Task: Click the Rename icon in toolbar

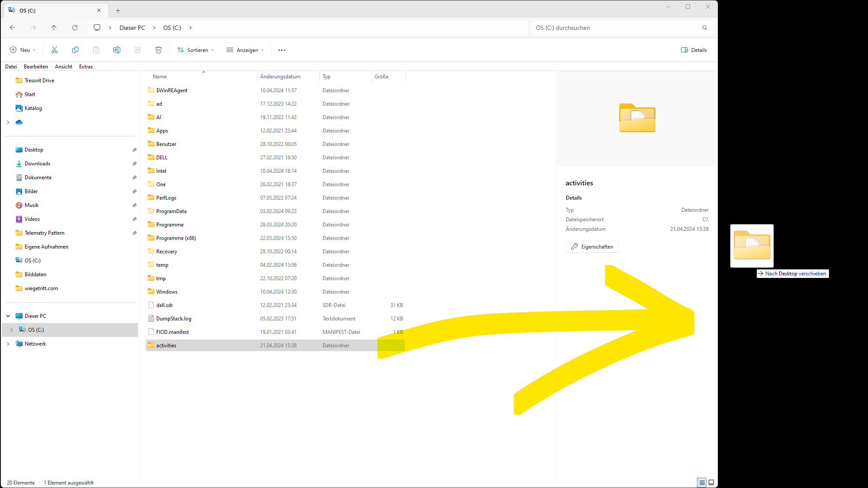Action: tap(117, 50)
